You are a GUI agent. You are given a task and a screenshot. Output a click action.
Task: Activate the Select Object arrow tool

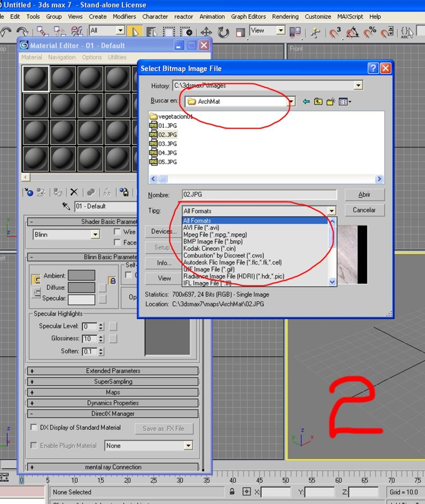click(135, 32)
